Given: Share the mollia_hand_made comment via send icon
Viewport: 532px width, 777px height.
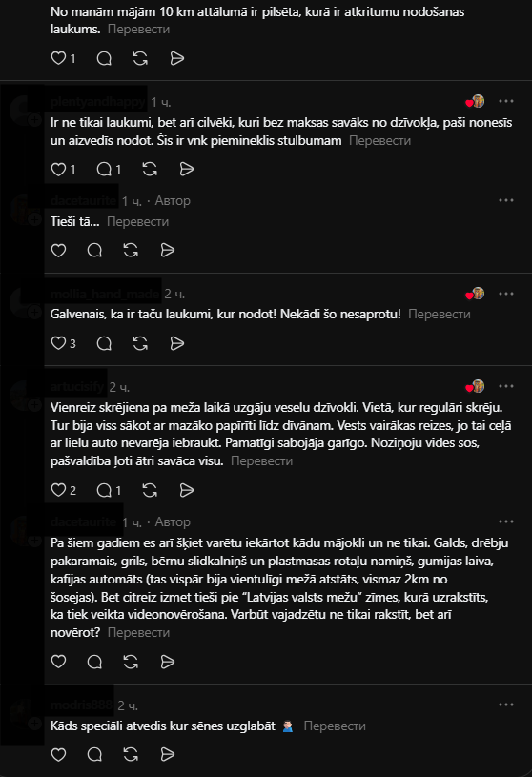Looking at the screenshot, I should click(176, 343).
